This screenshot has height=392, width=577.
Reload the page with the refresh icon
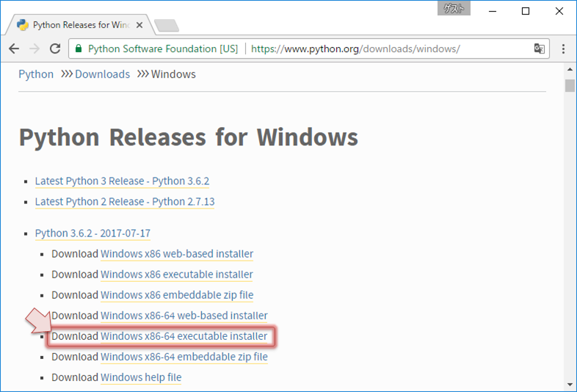(55, 49)
